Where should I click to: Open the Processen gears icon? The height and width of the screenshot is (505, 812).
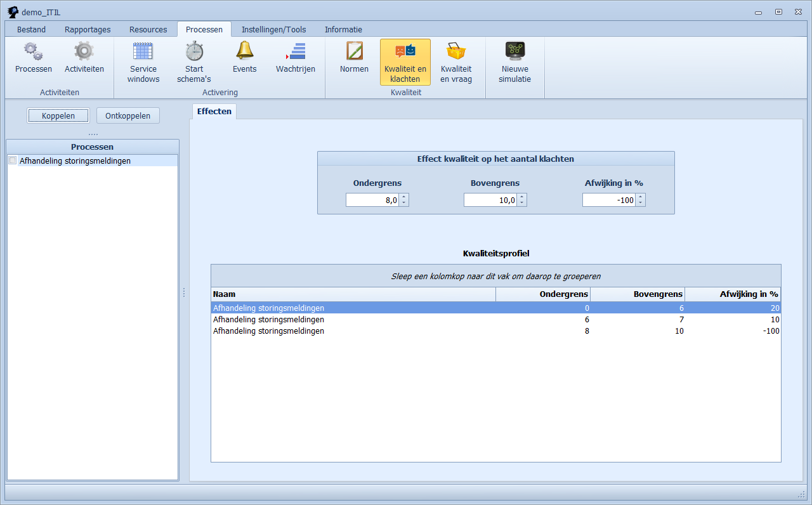33,51
